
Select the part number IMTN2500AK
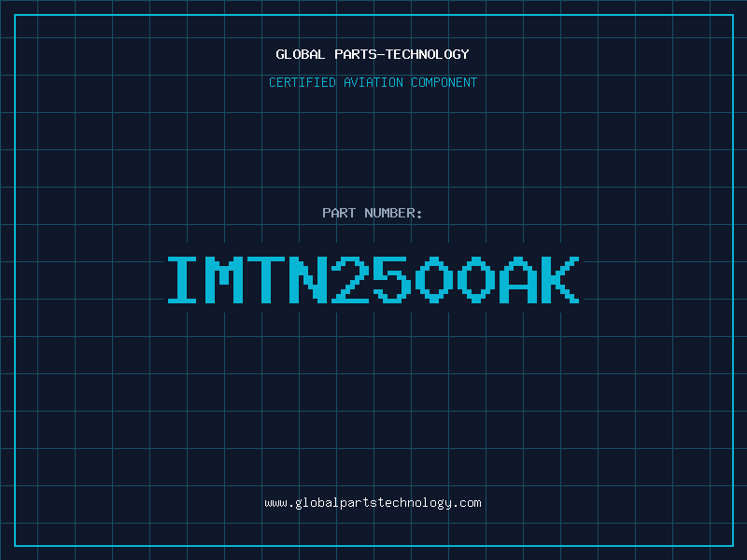pos(373,280)
